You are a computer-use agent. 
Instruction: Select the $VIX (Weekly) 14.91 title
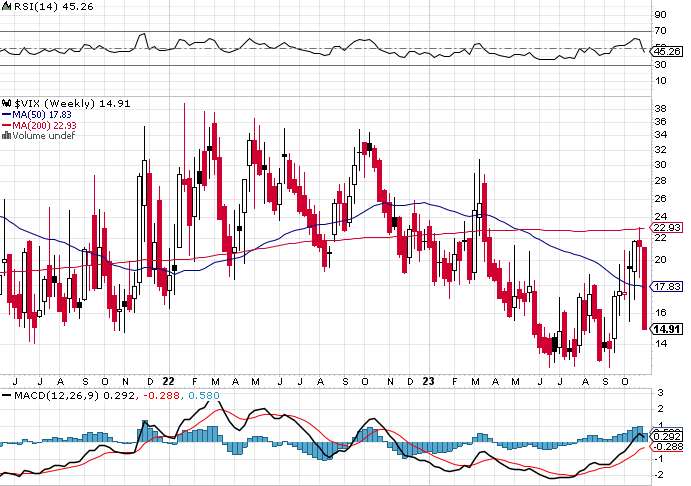pyautogui.click(x=72, y=104)
